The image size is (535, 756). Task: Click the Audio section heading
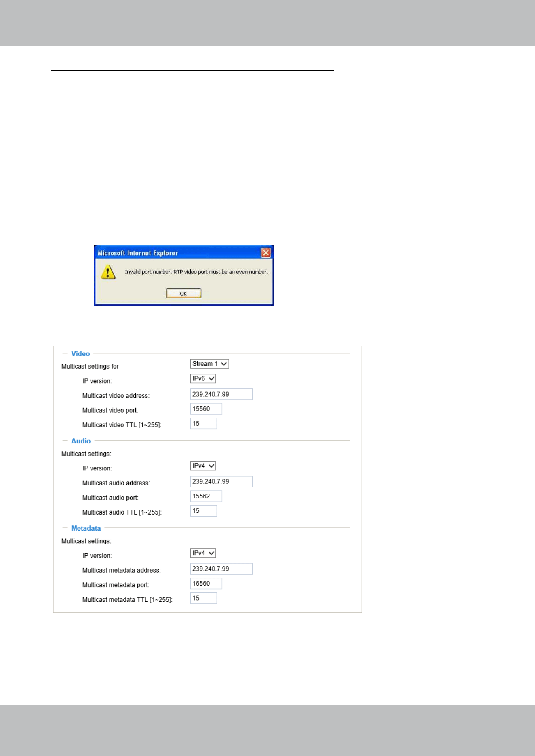[81, 441]
